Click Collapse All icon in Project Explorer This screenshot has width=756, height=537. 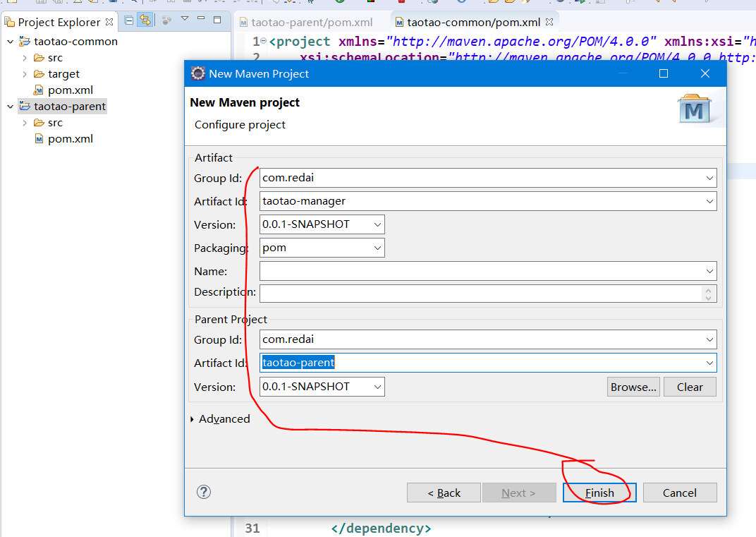click(129, 20)
